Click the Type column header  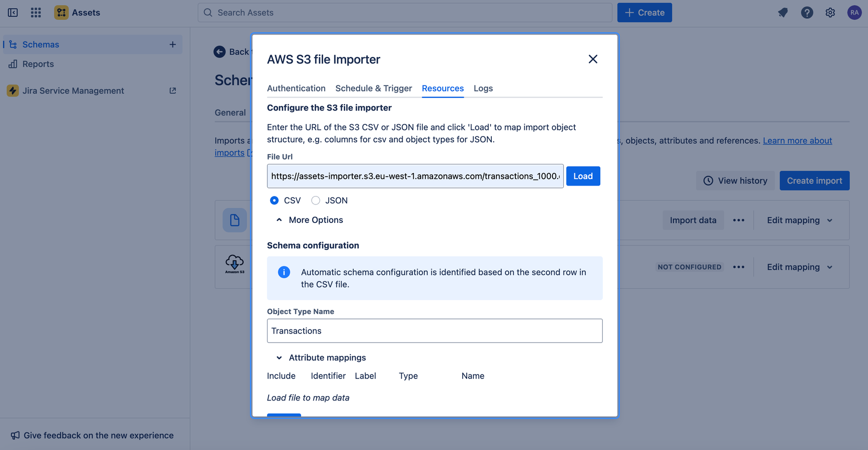[408, 376]
